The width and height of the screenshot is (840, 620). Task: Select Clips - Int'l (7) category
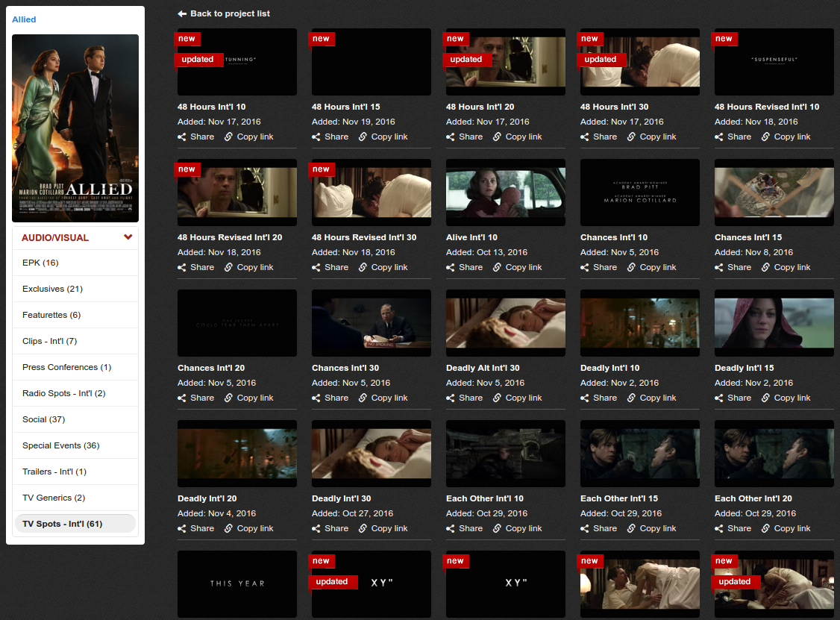pos(75,342)
